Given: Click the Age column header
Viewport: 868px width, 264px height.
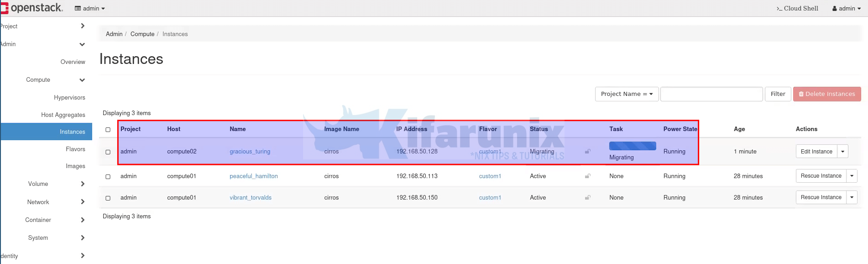Looking at the screenshot, I should tap(739, 129).
